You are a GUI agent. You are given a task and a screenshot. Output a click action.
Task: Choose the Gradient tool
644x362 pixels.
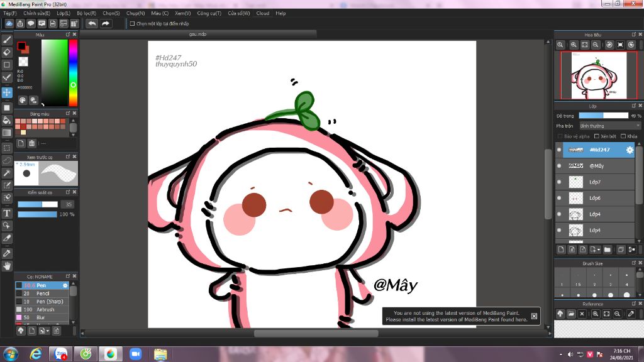pyautogui.click(x=7, y=133)
